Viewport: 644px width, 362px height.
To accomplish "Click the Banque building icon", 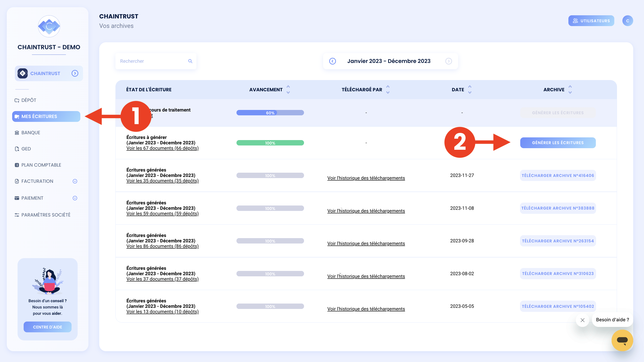I will point(17,133).
